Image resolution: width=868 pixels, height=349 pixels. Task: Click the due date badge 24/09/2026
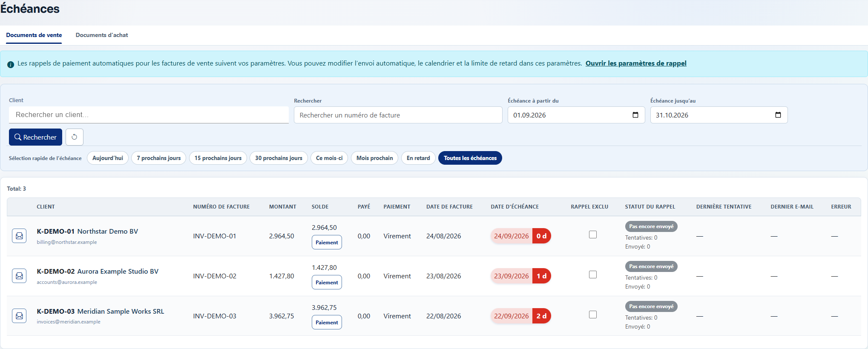click(520, 236)
